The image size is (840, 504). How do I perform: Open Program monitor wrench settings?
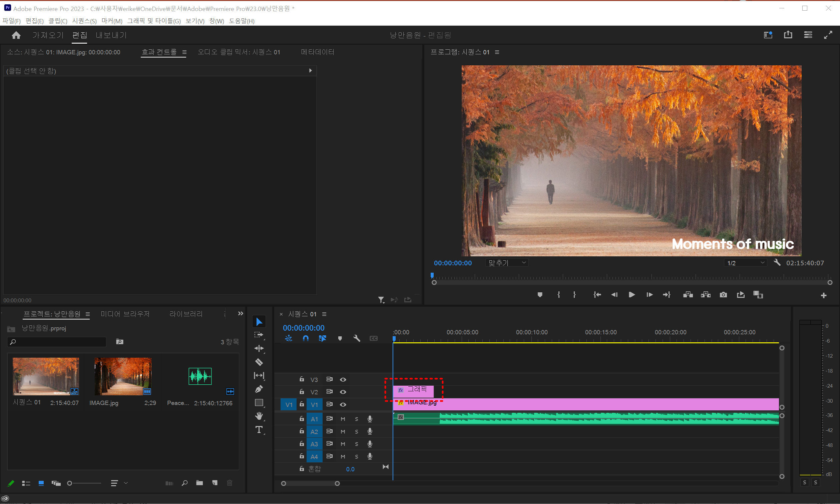click(777, 263)
